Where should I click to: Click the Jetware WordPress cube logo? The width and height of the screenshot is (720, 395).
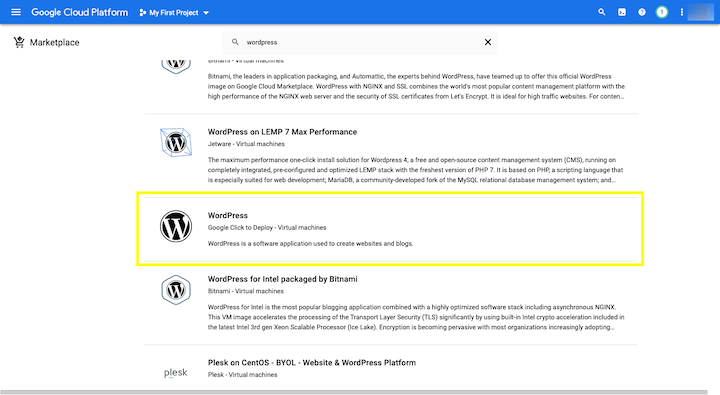(x=176, y=142)
